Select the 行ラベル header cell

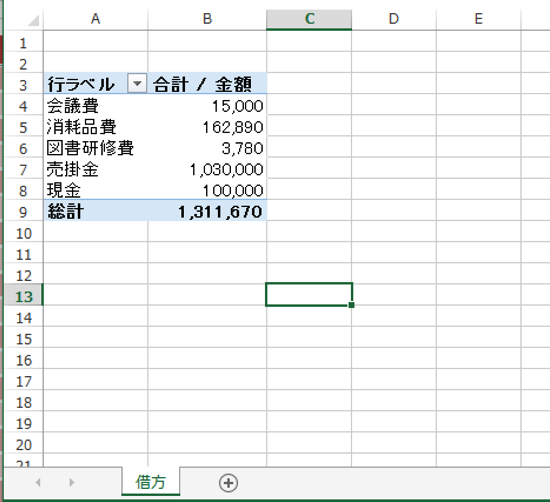[95, 83]
